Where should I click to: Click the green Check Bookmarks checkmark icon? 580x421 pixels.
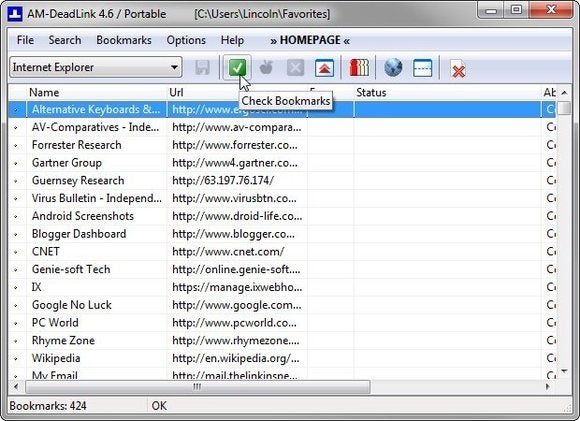[237, 67]
